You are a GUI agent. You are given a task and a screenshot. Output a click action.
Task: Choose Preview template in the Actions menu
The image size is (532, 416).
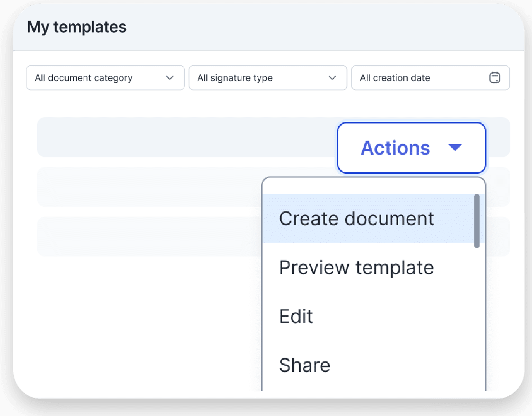356,268
